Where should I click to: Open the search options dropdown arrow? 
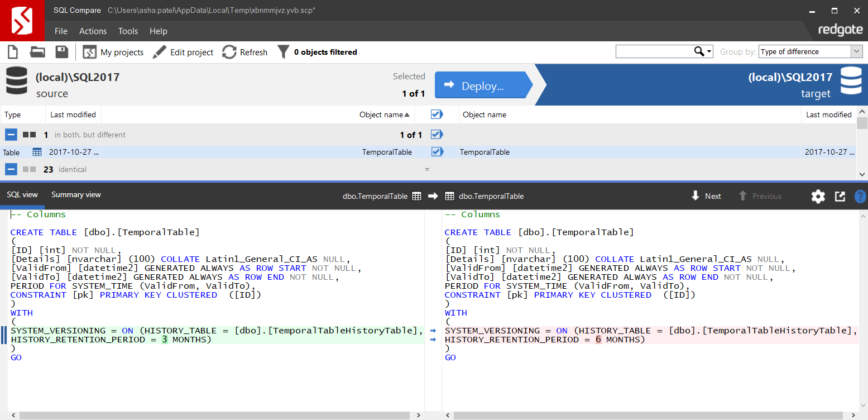709,51
